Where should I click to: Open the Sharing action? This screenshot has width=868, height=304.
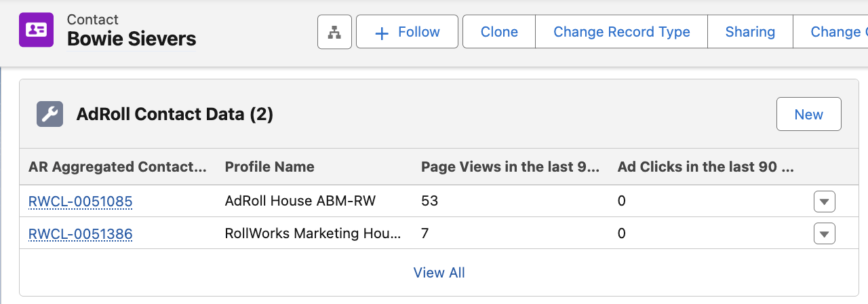(x=750, y=32)
